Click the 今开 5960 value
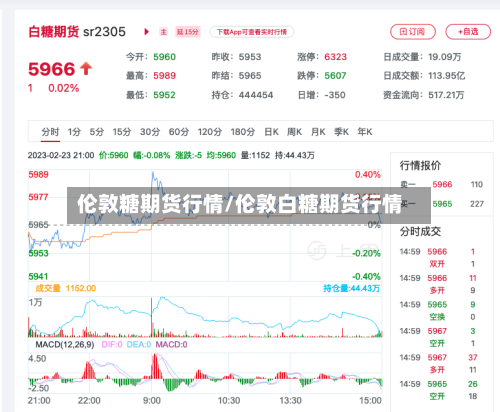500x412 pixels. pos(164,57)
